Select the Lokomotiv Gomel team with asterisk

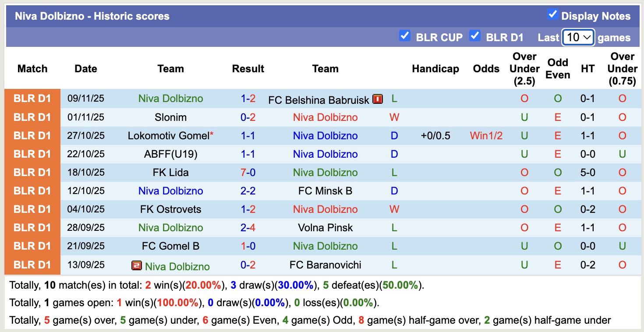point(168,136)
